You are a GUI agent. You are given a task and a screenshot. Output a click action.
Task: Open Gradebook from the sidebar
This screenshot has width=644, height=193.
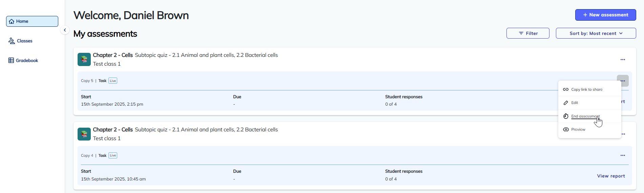[23, 61]
